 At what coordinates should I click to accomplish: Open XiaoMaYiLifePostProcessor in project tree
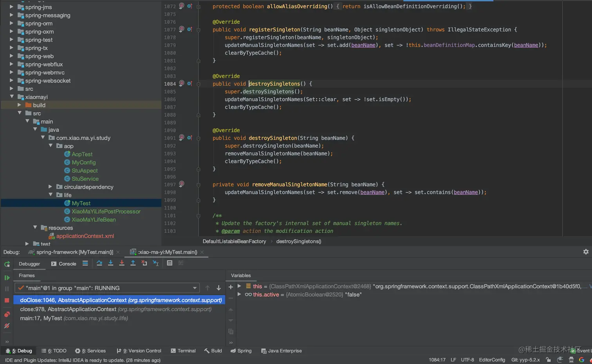tap(106, 211)
